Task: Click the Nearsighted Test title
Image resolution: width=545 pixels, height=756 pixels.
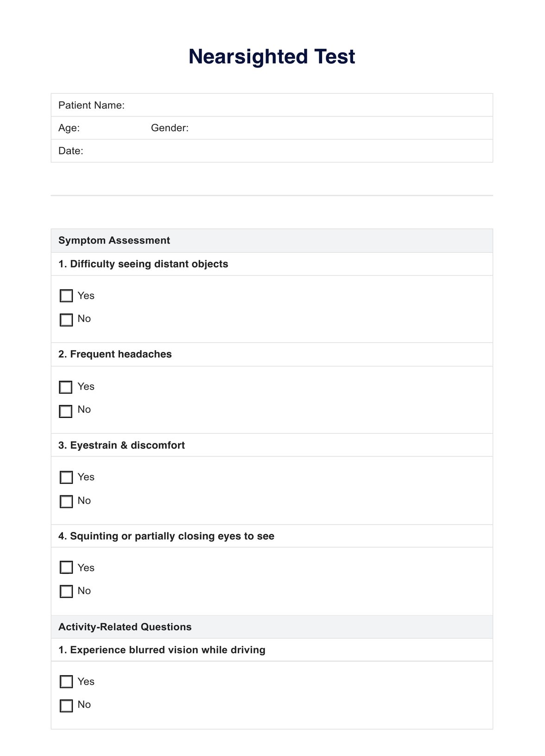Action: click(272, 57)
